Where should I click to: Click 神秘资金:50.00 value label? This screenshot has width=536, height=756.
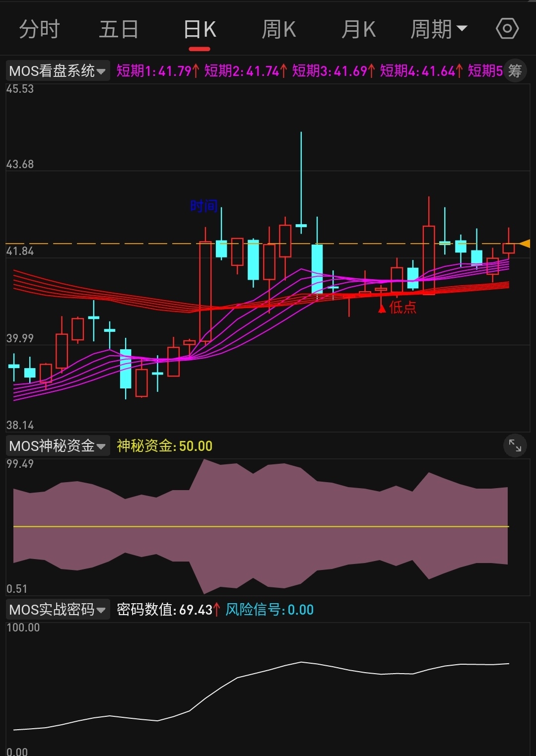[x=165, y=445]
